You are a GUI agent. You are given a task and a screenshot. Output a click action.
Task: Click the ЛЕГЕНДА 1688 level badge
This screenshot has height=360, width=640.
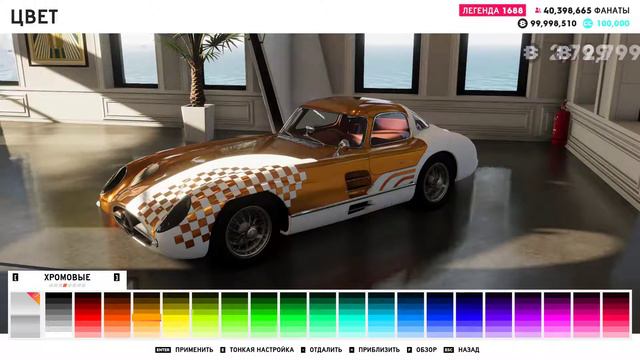point(492,10)
